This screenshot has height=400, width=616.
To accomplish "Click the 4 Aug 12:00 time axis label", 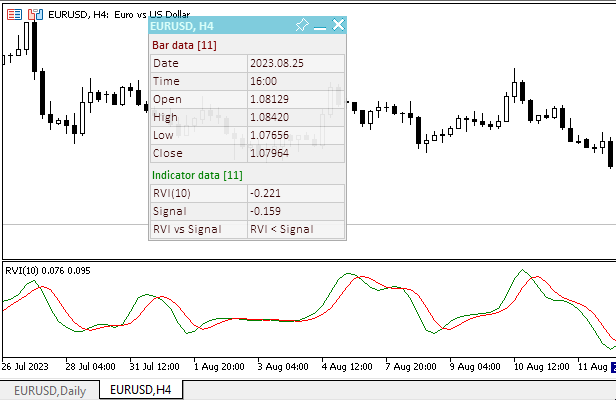I will 347,367.
